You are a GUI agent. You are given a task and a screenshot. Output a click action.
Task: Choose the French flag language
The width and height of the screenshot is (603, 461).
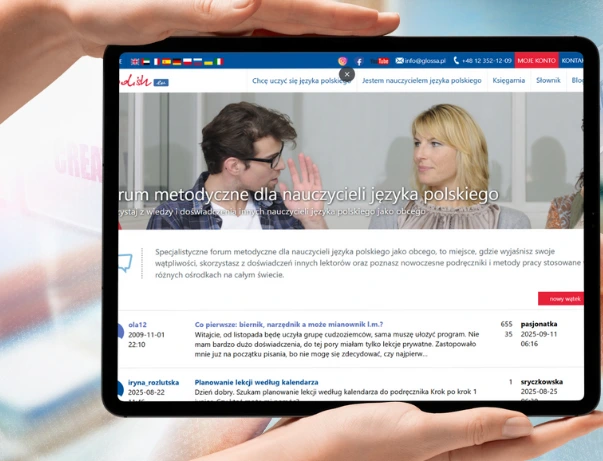pos(156,62)
